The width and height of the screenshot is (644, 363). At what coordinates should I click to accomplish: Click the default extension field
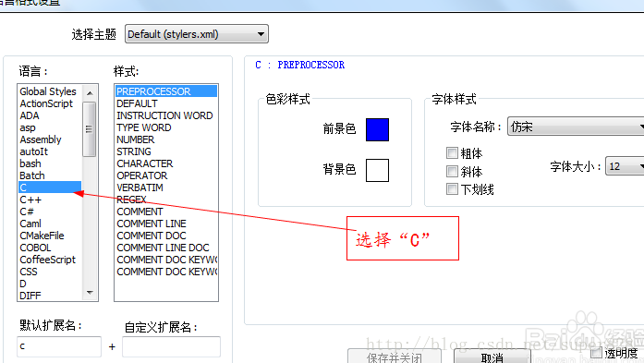point(59,346)
